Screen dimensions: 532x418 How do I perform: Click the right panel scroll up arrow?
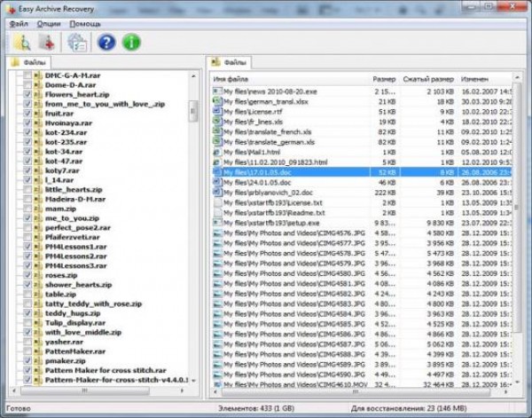(517, 78)
